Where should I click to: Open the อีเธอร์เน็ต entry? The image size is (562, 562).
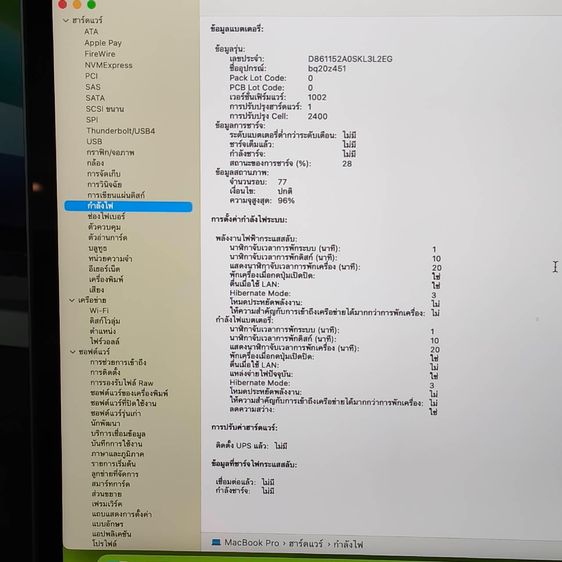[x=104, y=269]
